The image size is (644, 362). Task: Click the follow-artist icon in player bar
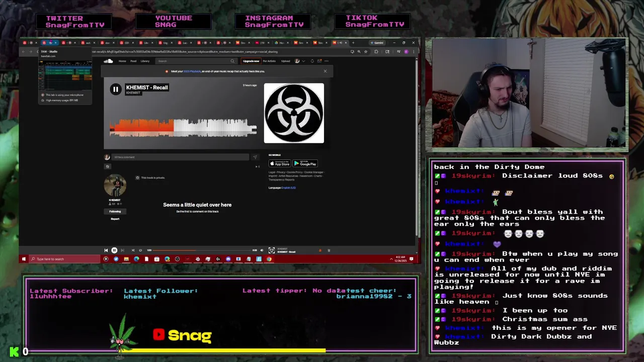tap(320, 250)
